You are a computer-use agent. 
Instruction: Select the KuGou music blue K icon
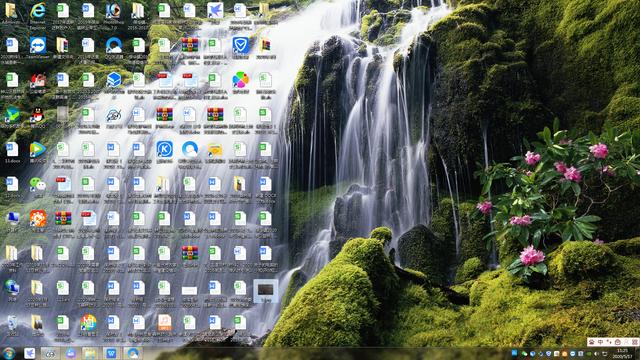tap(164, 149)
